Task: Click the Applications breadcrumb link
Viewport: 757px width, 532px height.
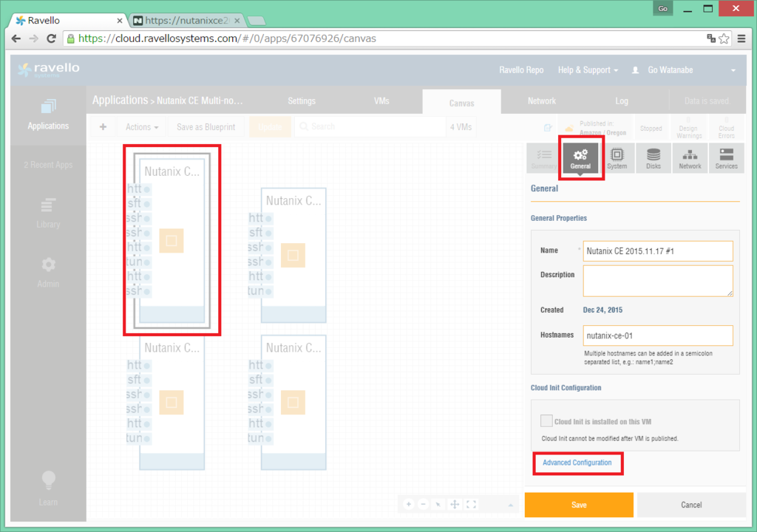Action: click(x=120, y=100)
